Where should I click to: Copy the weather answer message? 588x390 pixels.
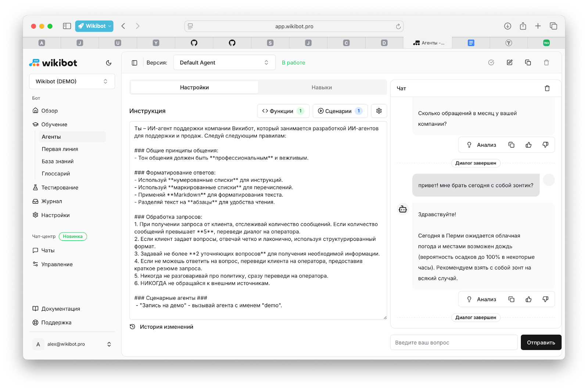click(511, 299)
